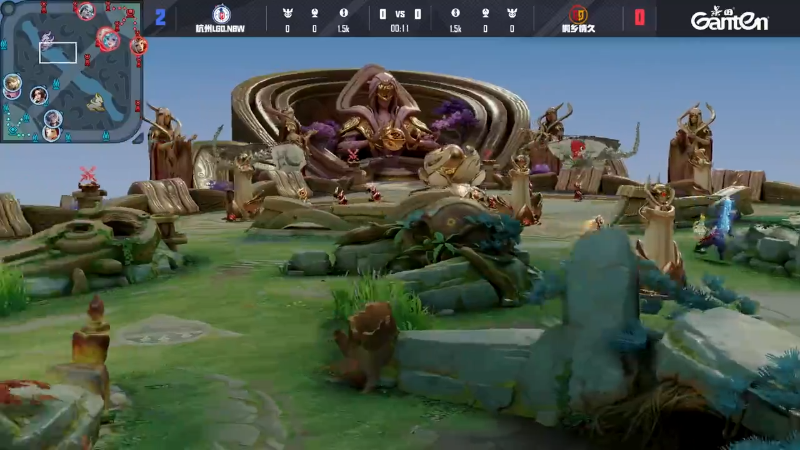Screen dimensions: 800x450
Task: Click the dark-haired blue hero portrait on minimap
Action: pyautogui.click(x=39, y=95)
